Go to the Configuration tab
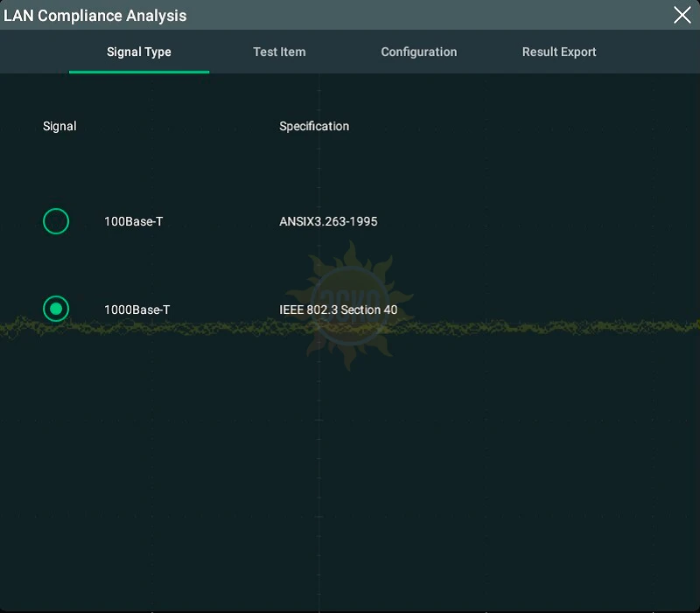This screenshot has height=613, width=700. (x=418, y=52)
